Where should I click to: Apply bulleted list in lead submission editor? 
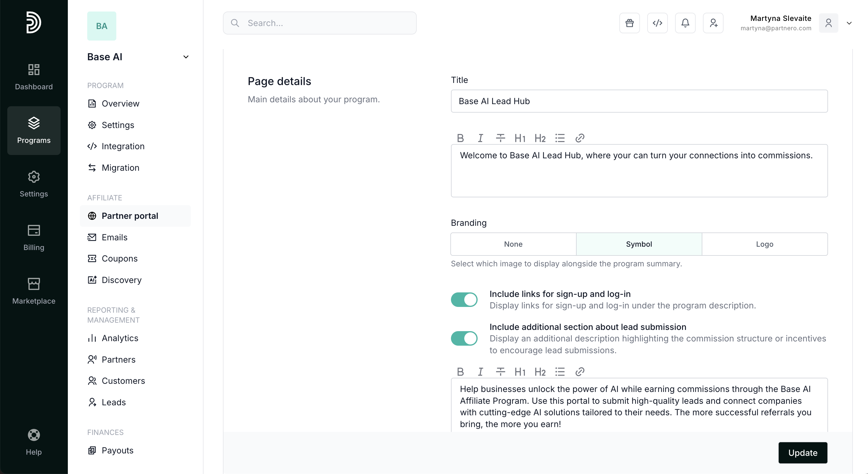[560, 372]
